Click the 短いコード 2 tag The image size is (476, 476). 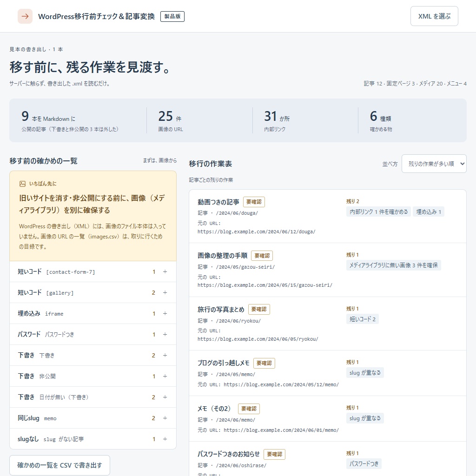click(363, 319)
